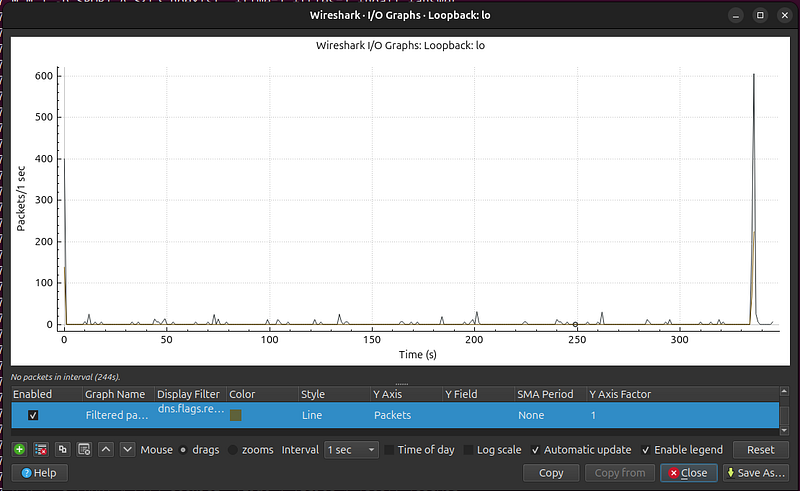Screen dimensions: 800x491
Task: Click the SMA Period column header
Action: click(x=551, y=394)
